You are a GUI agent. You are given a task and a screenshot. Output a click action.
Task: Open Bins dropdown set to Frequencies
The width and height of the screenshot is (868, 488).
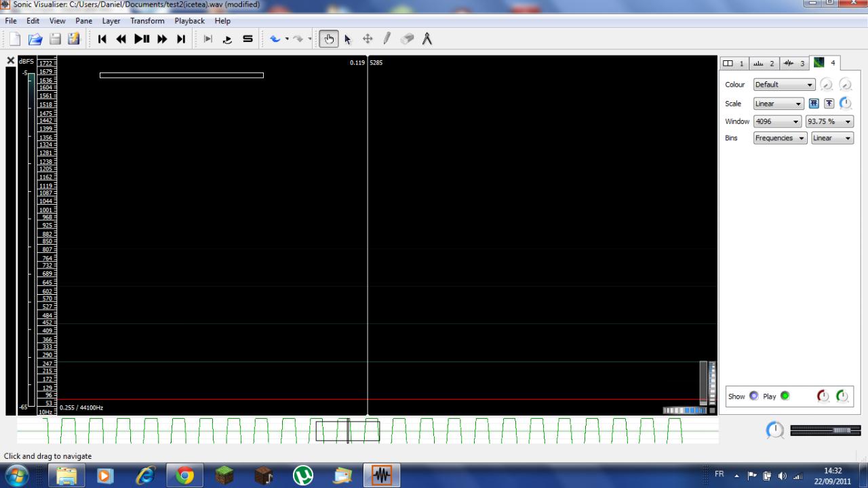[x=781, y=138]
